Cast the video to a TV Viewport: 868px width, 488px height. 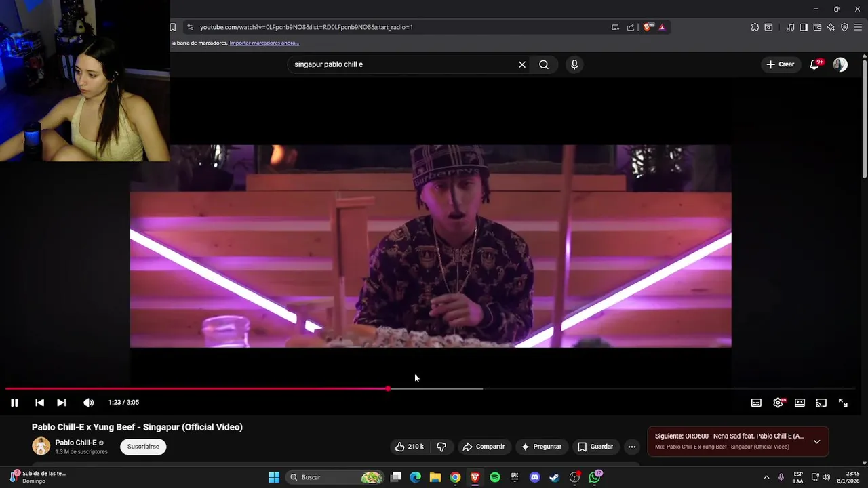(821, 403)
